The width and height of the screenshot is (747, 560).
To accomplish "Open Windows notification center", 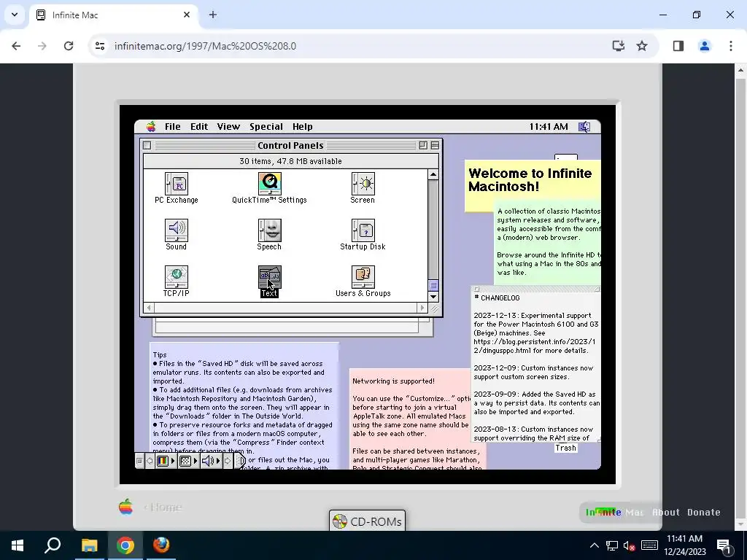I will [724, 545].
